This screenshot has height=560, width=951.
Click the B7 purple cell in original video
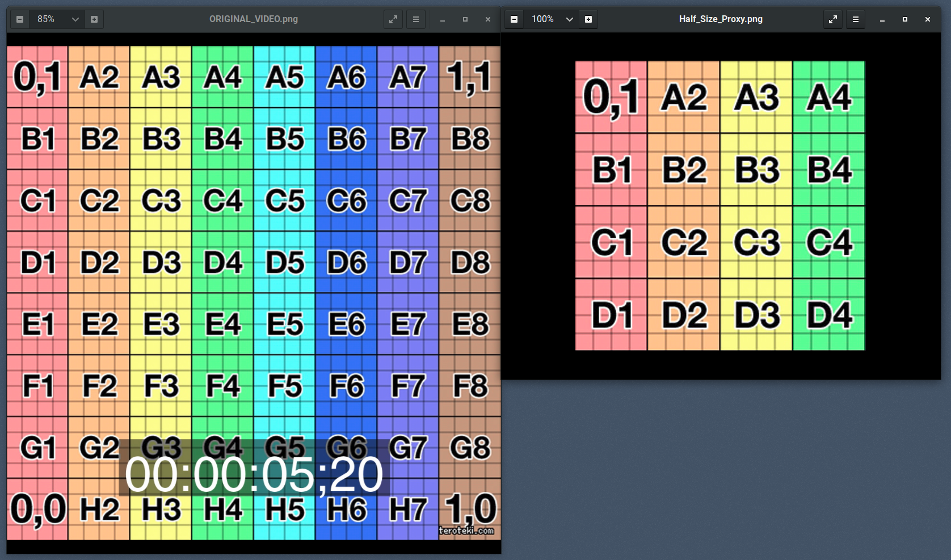click(x=408, y=138)
